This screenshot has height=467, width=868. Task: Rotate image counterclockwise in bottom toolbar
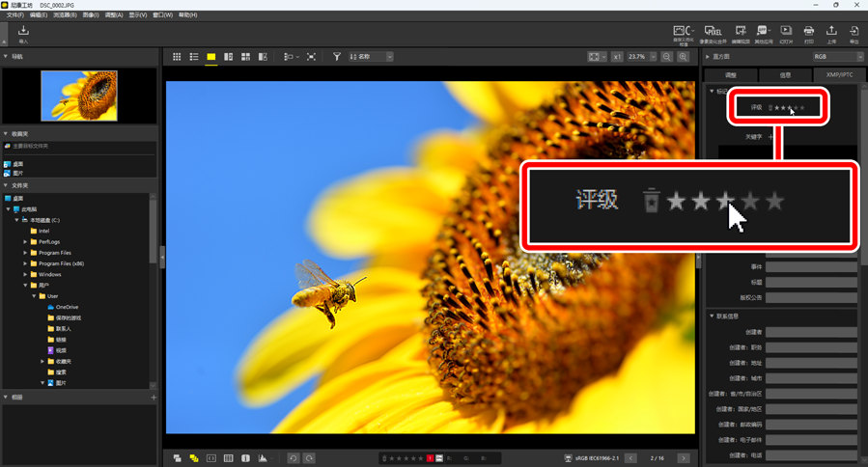(x=294, y=458)
